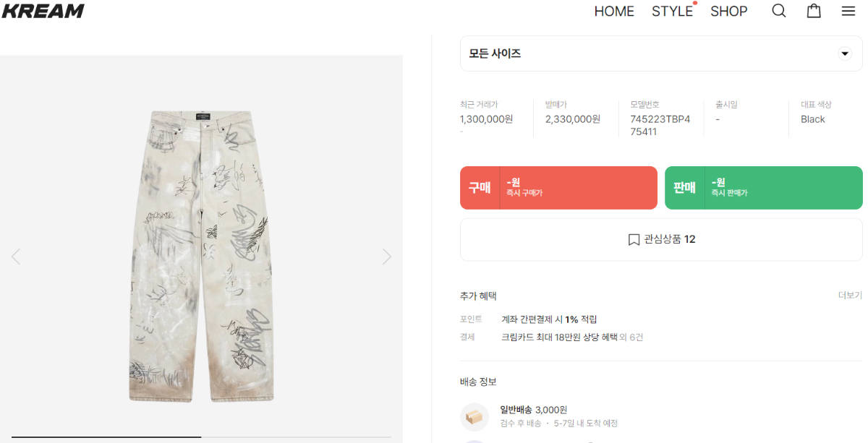Expand 더보기 for additional benefits
This screenshot has height=443, width=868.
click(x=850, y=296)
